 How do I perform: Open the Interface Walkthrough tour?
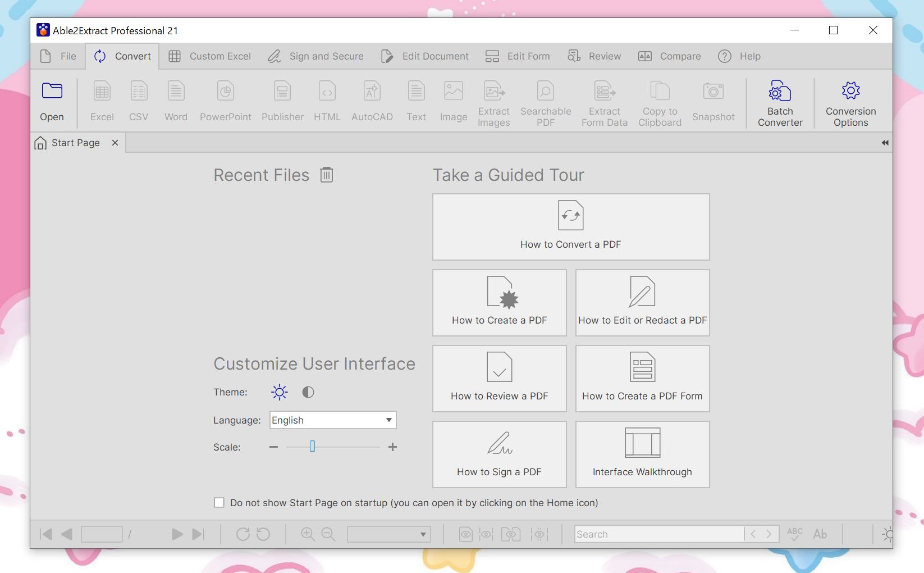[643, 454]
